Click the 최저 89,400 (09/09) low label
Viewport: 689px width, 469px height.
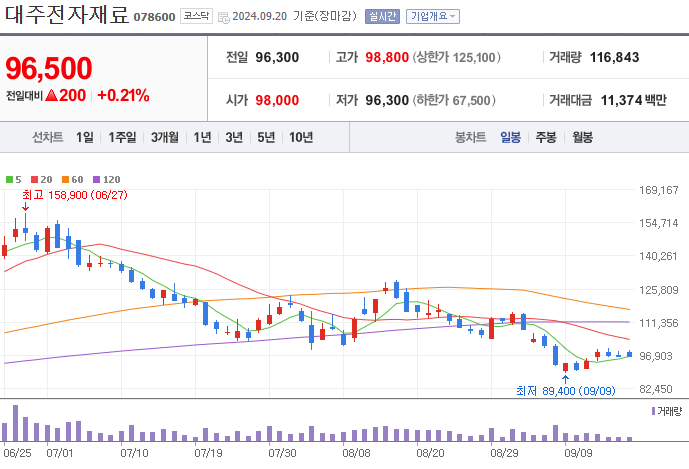pos(566,391)
